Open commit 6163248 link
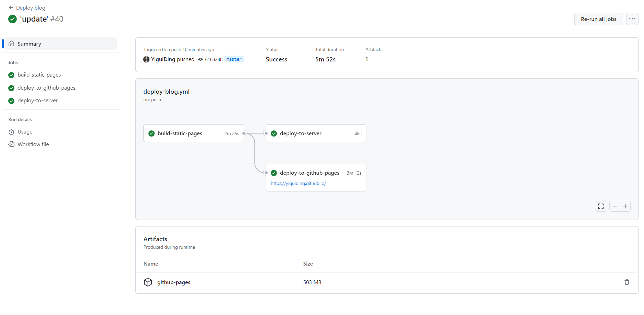This screenshot has width=644, height=315. click(x=214, y=59)
